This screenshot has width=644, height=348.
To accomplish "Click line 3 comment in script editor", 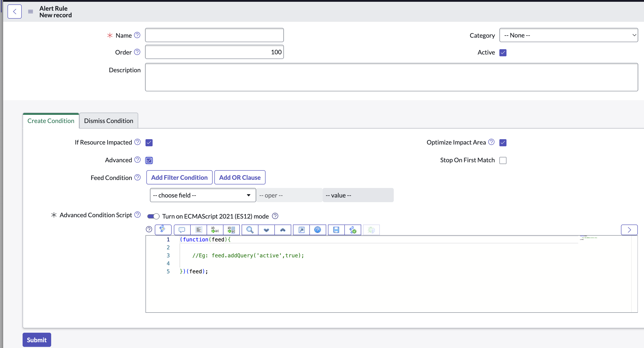I will pos(248,255).
